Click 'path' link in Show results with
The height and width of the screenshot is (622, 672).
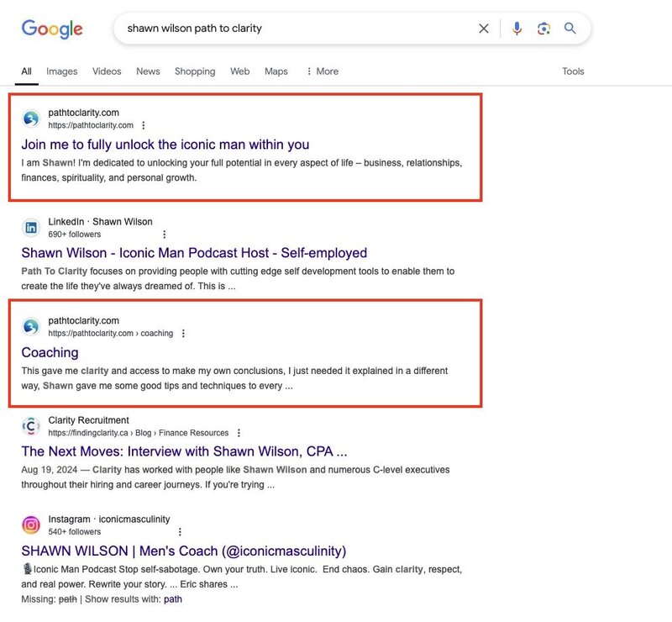[x=173, y=599]
